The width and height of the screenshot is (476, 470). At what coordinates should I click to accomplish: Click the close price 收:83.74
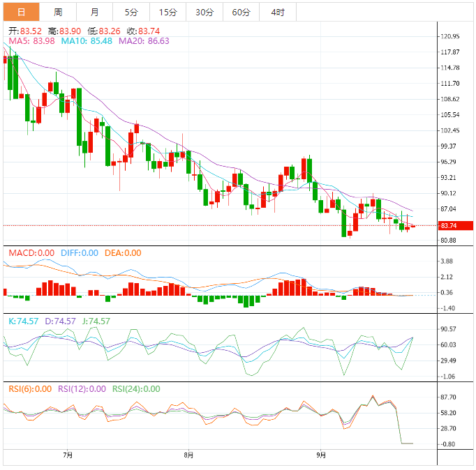tap(143, 31)
